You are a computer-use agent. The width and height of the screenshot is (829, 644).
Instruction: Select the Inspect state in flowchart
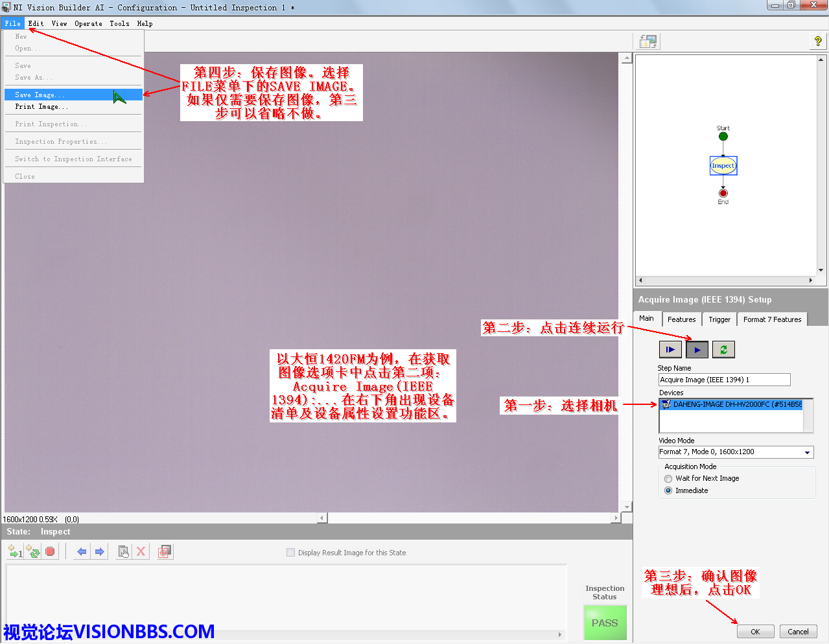coord(723,166)
